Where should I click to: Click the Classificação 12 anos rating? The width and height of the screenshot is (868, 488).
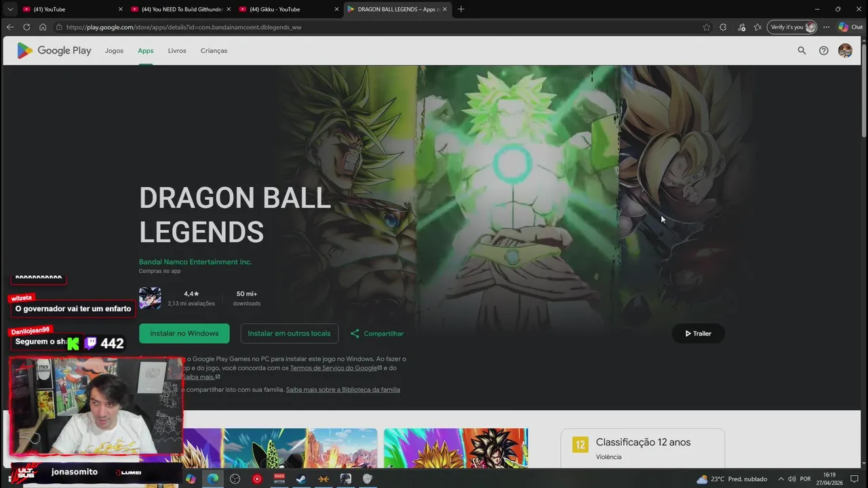pyautogui.click(x=643, y=442)
